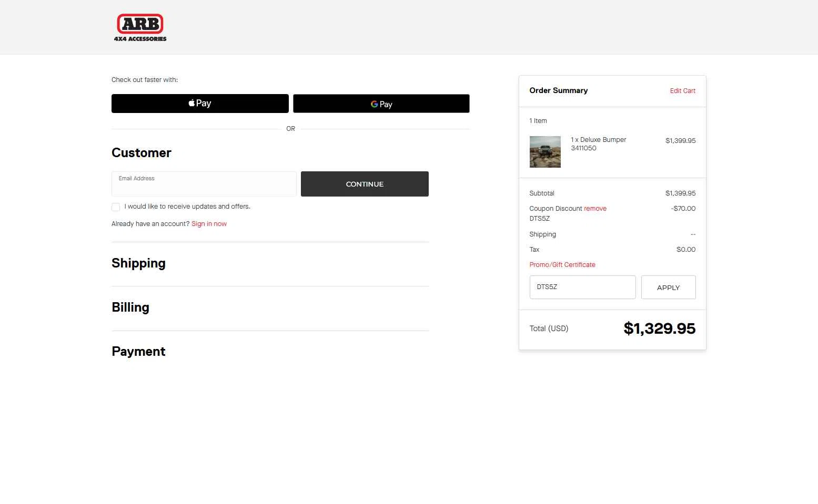Click the Total (USD) label
This screenshot has width=818, height=504.
(549, 328)
